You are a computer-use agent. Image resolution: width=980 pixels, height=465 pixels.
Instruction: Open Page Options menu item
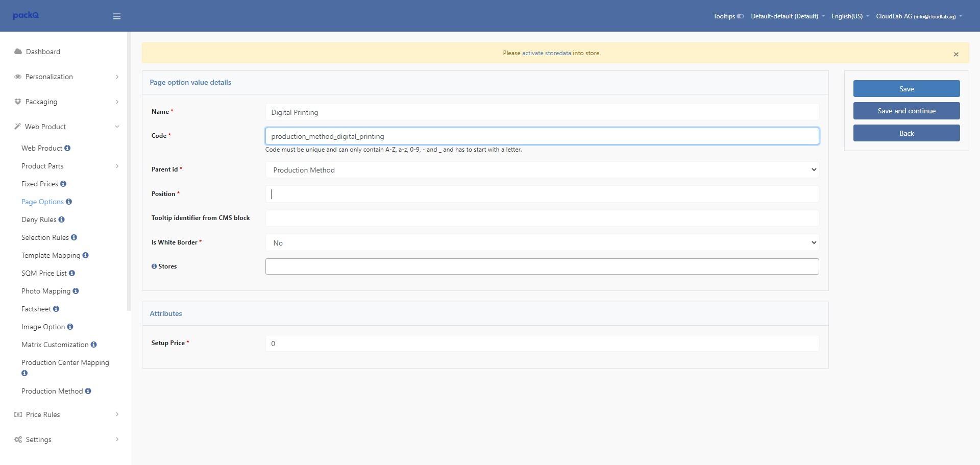coord(42,202)
